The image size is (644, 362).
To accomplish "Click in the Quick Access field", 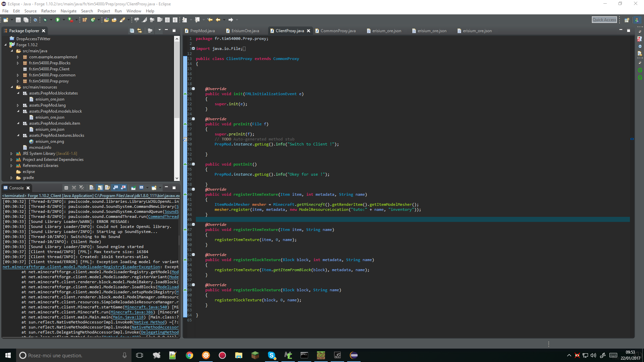I will (x=604, y=20).
